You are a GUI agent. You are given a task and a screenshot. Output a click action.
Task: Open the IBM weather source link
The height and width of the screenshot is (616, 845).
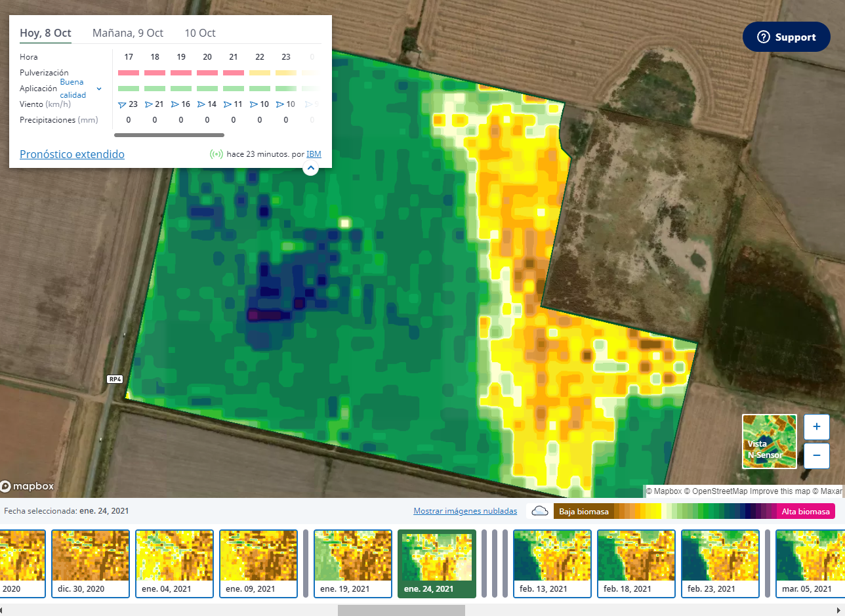click(314, 154)
